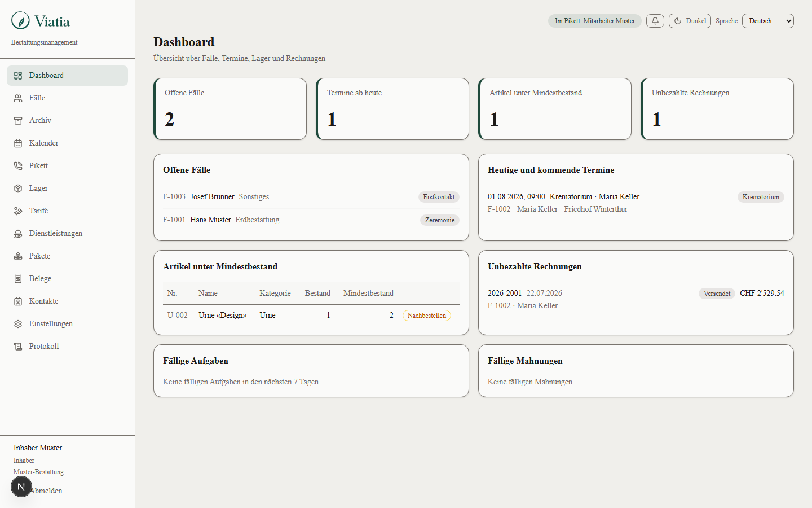Click article number U-002
The height and width of the screenshot is (508, 812).
coord(178,316)
